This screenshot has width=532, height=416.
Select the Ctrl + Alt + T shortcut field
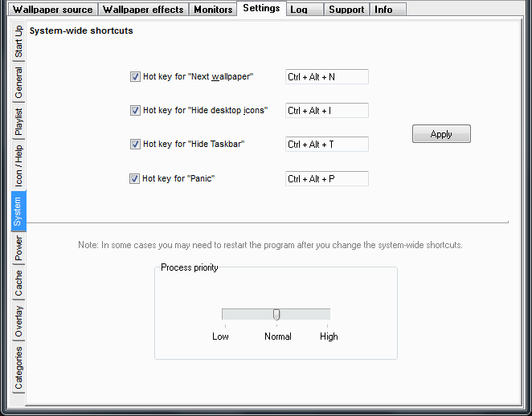coord(326,145)
